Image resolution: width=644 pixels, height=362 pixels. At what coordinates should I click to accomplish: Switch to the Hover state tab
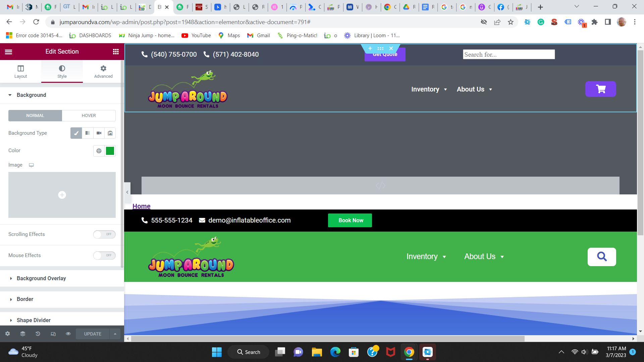tap(89, 116)
